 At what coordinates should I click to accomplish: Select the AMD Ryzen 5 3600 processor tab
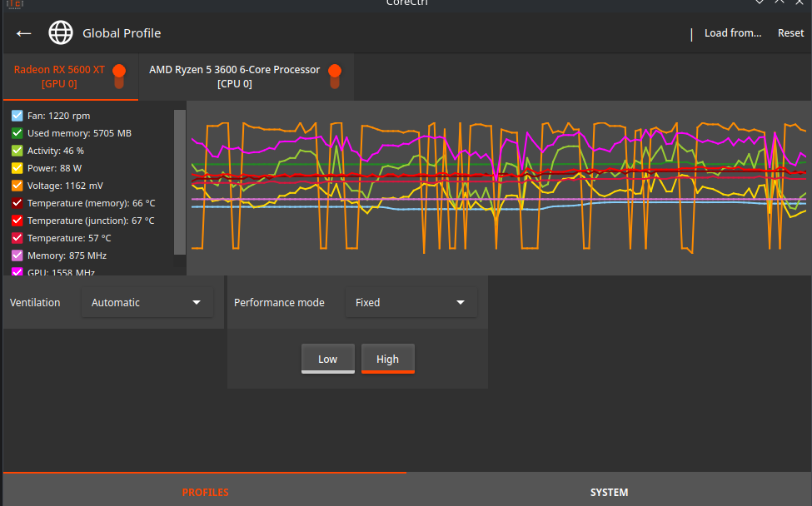pyautogui.click(x=233, y=77)
